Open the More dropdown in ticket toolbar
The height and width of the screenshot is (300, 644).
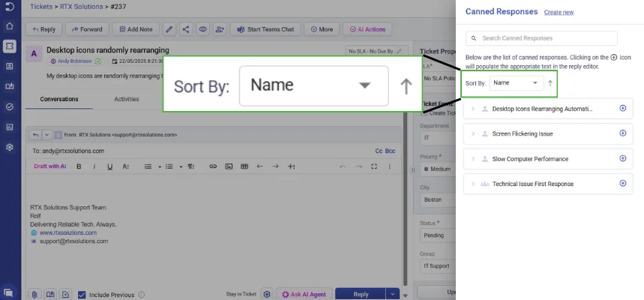tap(322, 29)
